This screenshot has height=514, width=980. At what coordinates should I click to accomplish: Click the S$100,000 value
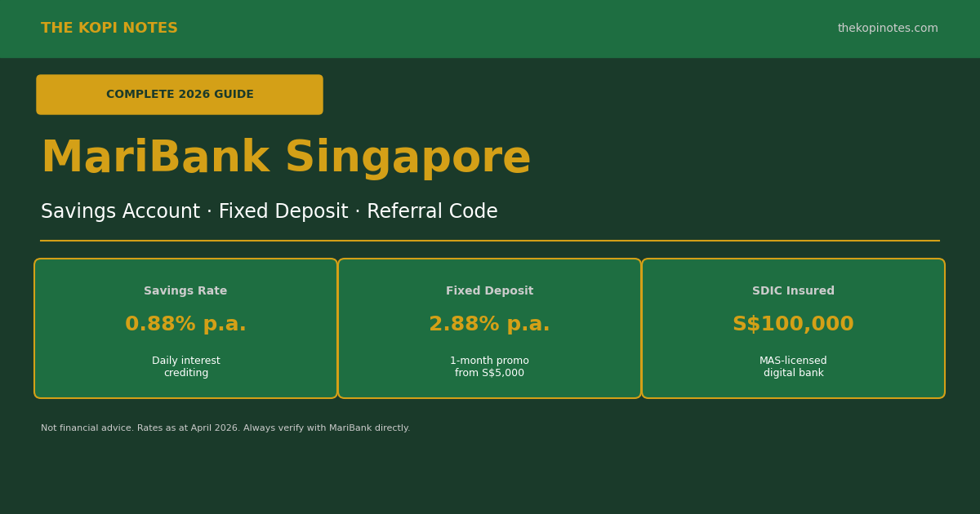[x=793, y=325]
